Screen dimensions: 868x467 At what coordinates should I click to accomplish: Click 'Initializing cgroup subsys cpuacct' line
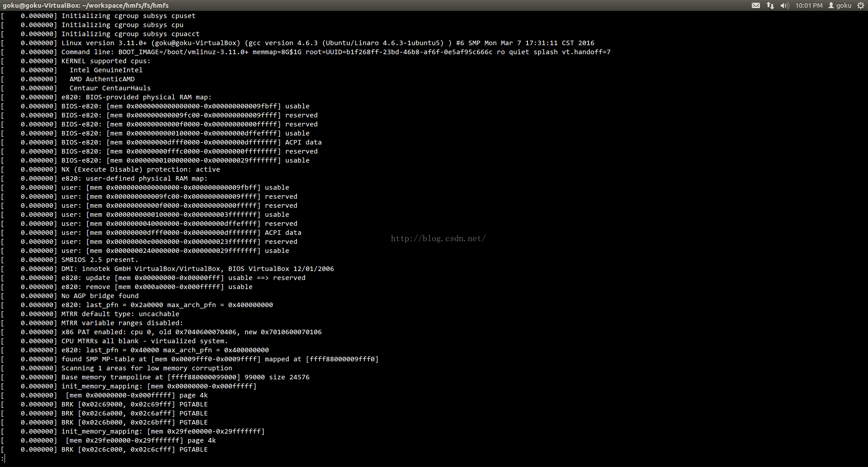pos(100,34)
